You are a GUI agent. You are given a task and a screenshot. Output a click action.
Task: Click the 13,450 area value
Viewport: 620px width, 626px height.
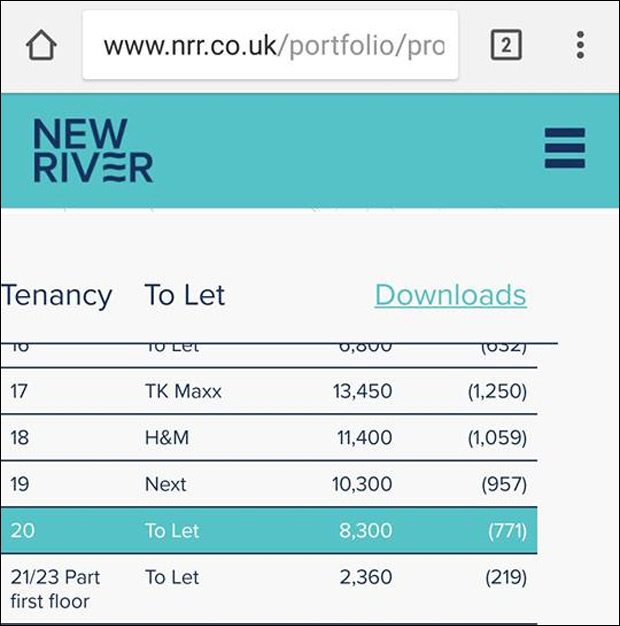pos(362,391)
